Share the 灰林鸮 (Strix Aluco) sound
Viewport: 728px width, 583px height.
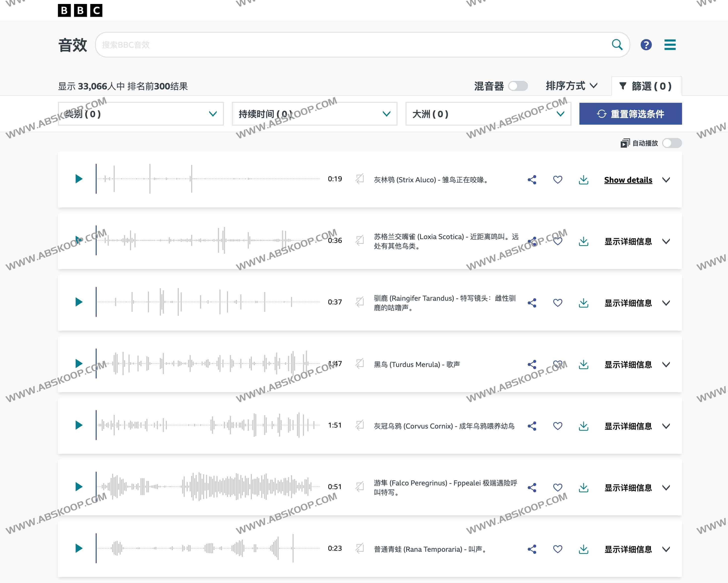click(532, 180)
